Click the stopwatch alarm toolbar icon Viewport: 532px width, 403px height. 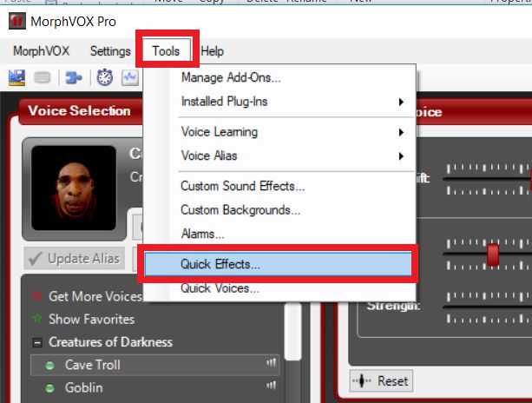[x=105, y=77]
